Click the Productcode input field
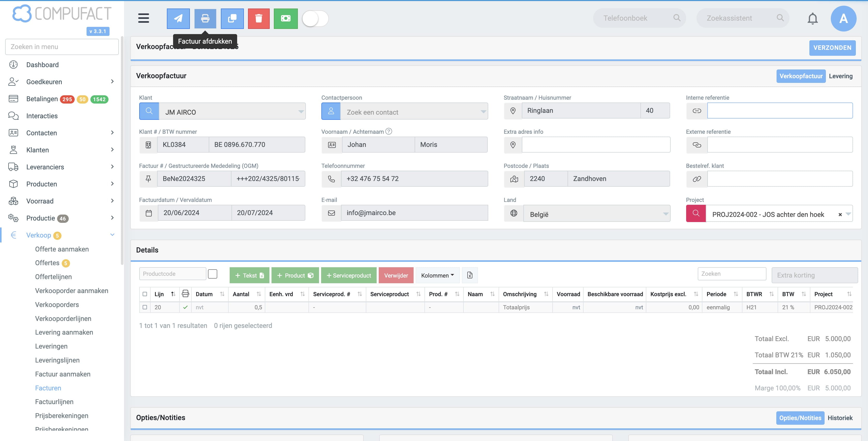The height and width of the screenshot is (441, 868). point(173,274)
